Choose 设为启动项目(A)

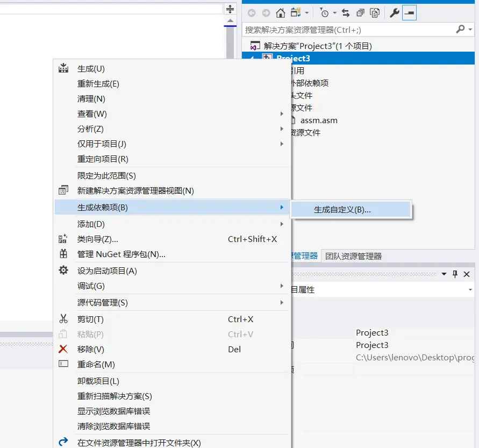(172, 271)
